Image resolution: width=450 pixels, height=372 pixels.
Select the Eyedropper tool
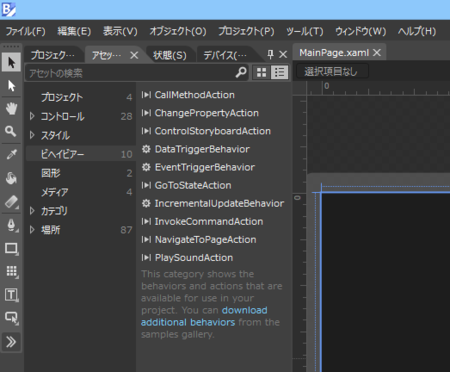point(11,154)
